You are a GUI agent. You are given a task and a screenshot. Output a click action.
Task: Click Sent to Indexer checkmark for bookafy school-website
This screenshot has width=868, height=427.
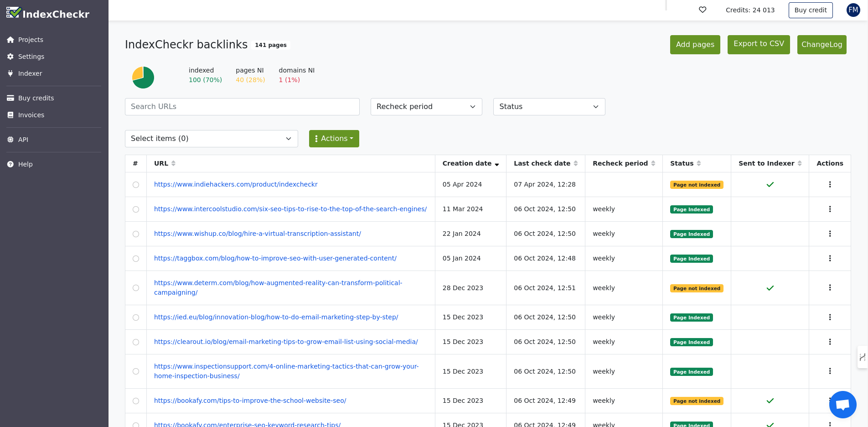pos(770,401)
